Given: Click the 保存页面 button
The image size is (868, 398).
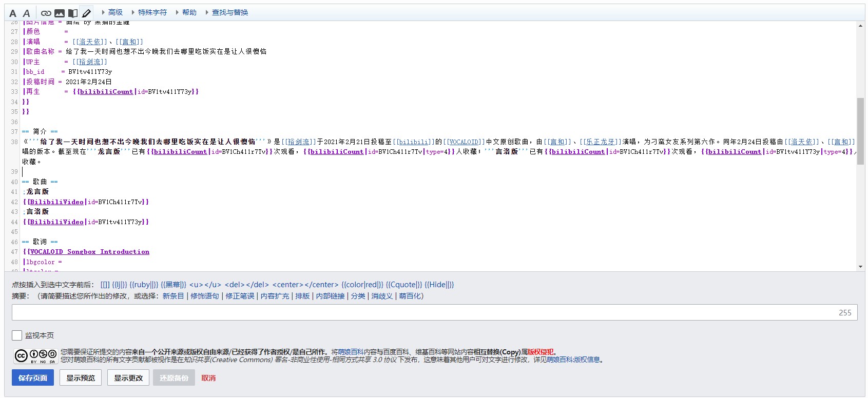Looking at the screenshot, I should pyautogui.click(x=33, y=378).
